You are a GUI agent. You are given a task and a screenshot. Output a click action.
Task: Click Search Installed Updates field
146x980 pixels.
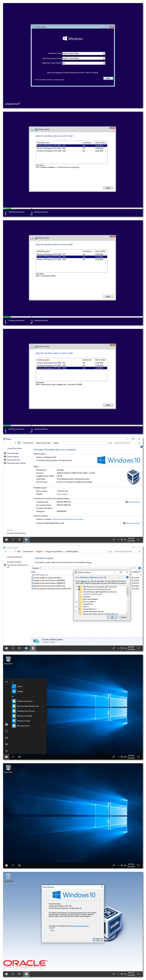pyautogui.click(x=127, y=551)
